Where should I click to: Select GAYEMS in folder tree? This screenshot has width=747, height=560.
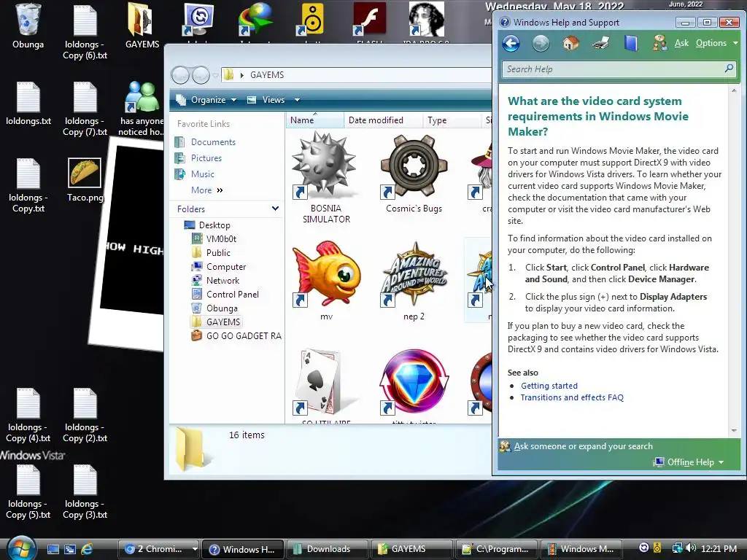pos(216,322)
